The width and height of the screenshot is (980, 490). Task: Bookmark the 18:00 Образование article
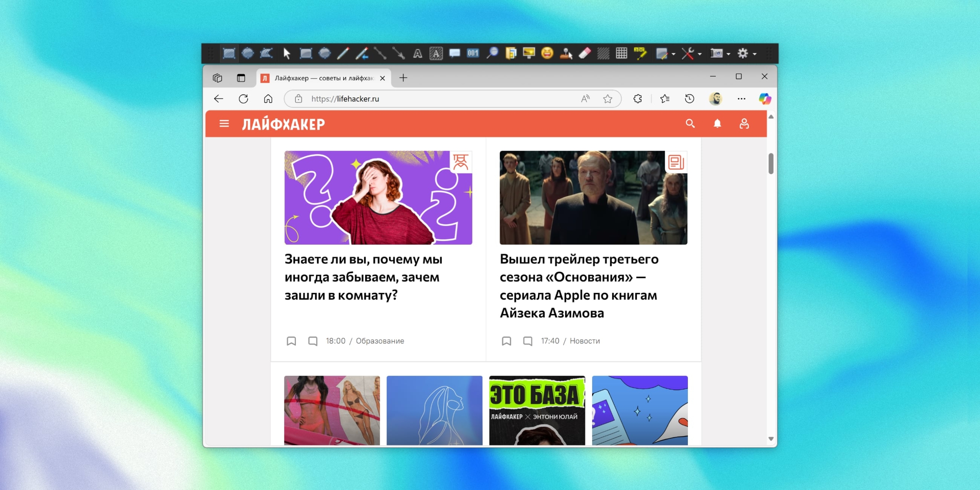click(291, 341)
